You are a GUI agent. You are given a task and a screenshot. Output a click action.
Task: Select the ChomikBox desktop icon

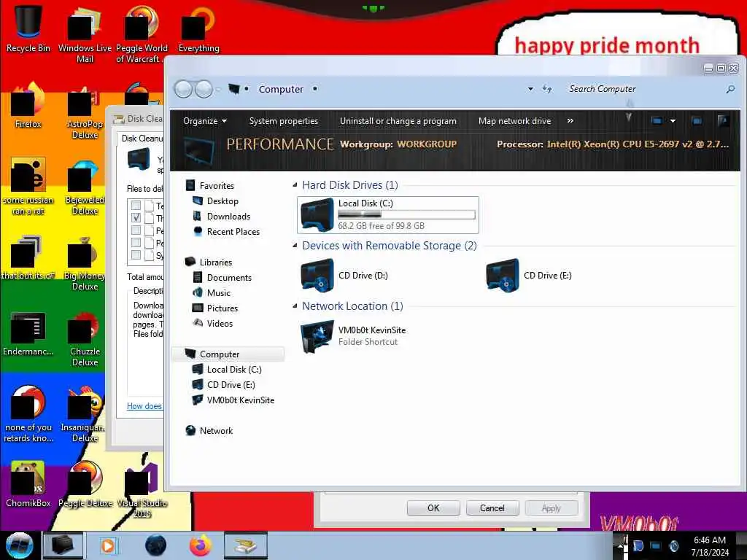28,483
